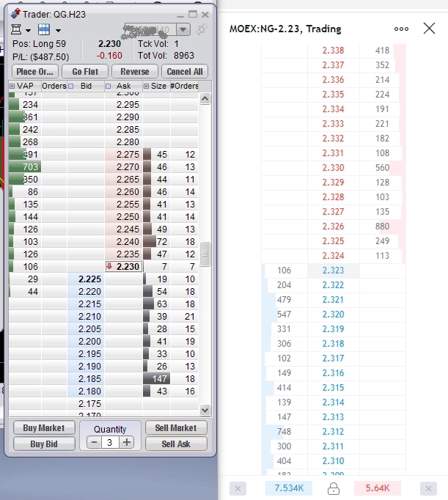Screen dimensions: 448x500
Task: Maximize the Trader QG.H23 window
Action: point(193,15)
